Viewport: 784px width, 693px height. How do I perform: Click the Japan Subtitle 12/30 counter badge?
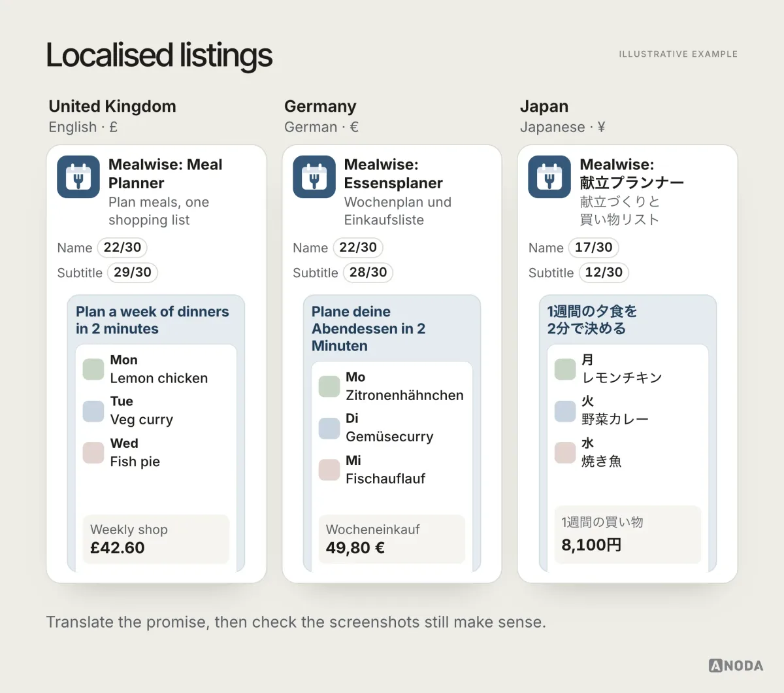pyautogui.click(x=604, y=273)
